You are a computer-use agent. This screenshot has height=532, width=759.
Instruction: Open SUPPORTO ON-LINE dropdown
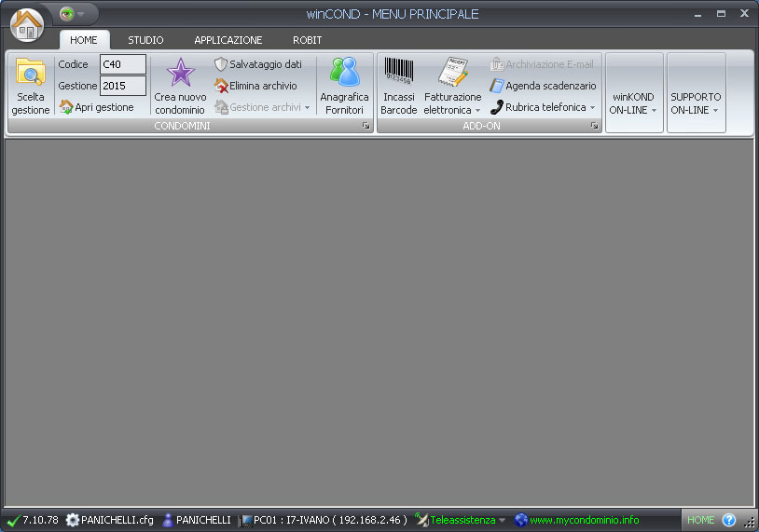(696, 103)
